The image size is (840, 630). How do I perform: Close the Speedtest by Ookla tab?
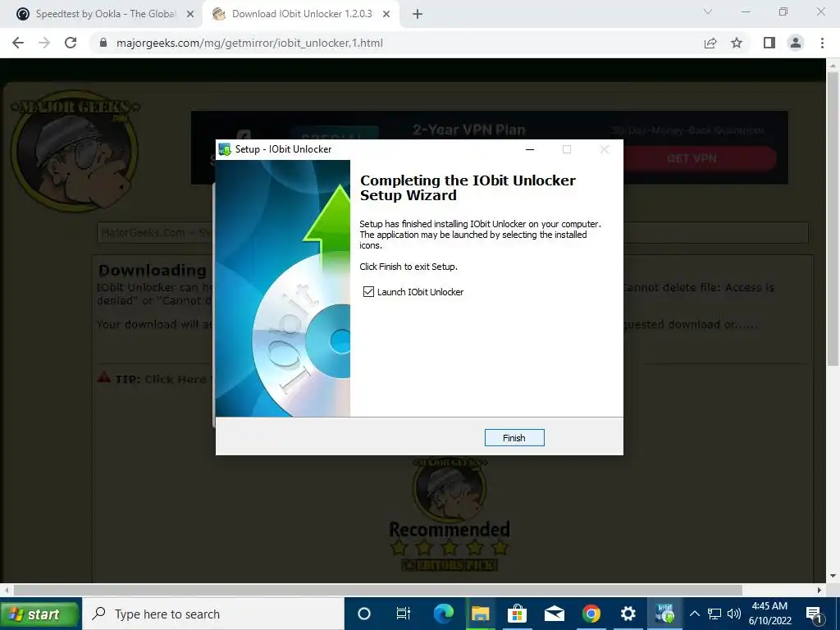click(x=190, y=15)
